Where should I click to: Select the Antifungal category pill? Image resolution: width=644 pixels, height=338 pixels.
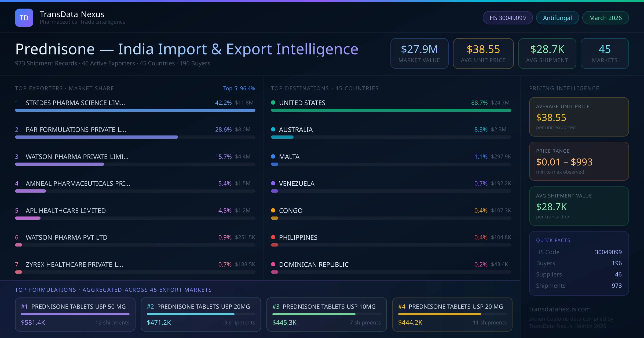point(557,18)
